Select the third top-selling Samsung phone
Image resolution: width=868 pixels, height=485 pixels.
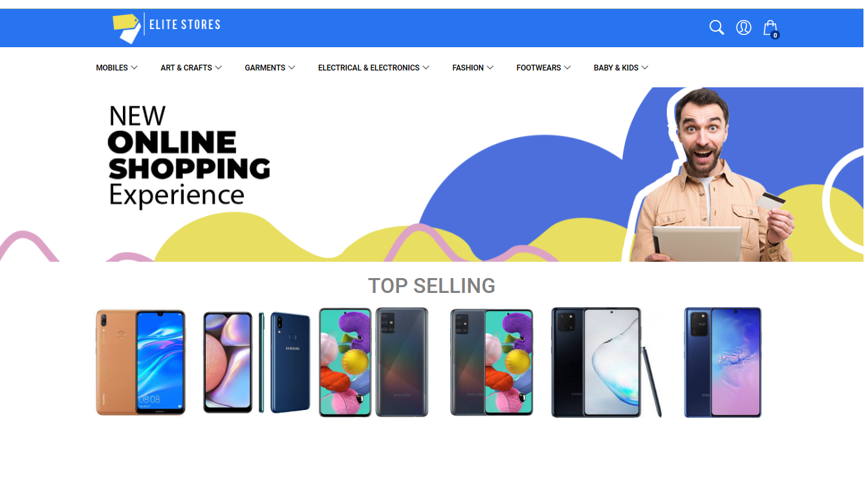coord(374,362)
